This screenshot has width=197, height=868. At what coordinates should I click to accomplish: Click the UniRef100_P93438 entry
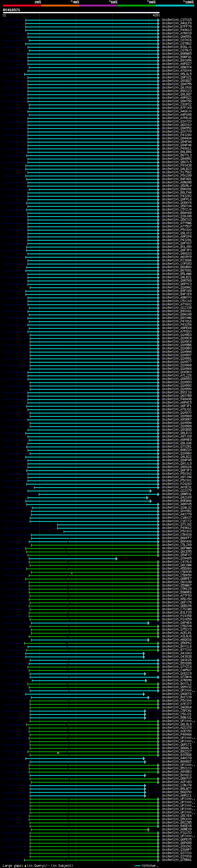tap(177, 165)
